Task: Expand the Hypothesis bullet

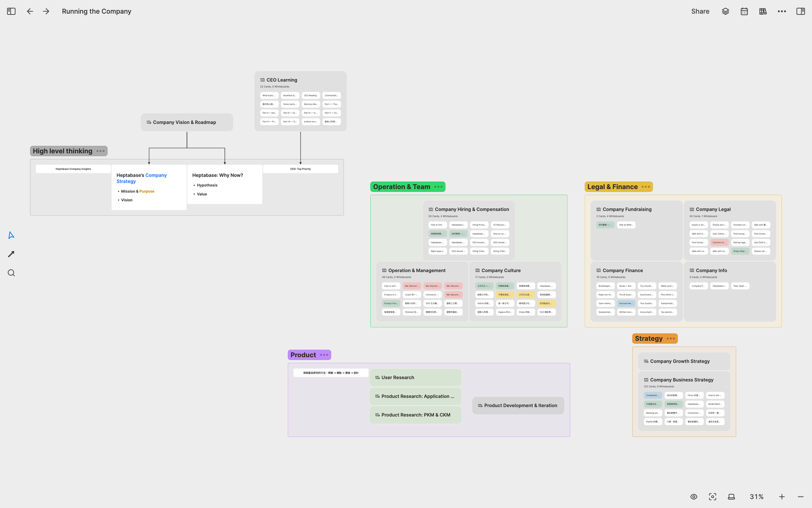Action: (194, 185)
